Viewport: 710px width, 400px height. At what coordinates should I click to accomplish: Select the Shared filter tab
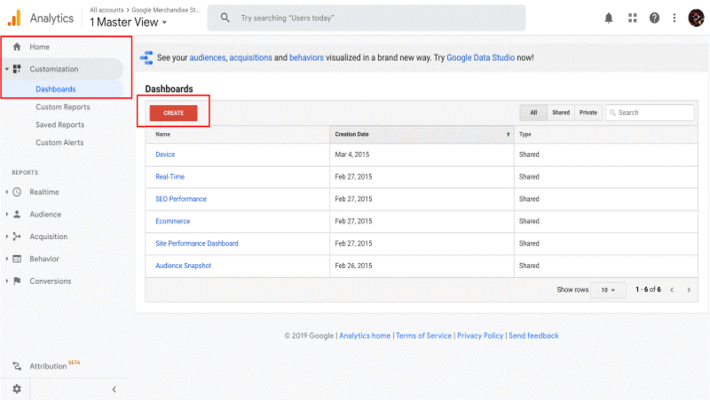tap(561, 113)
